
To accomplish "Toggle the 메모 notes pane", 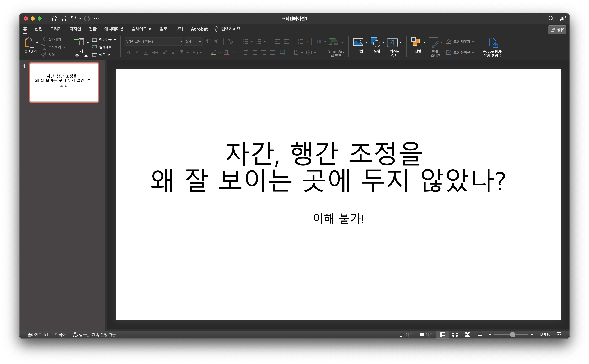I will [406, 335].
